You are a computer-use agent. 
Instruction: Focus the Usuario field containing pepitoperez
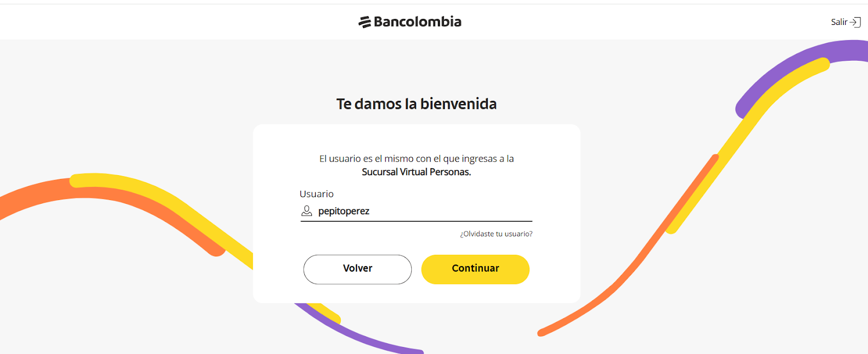(423, 211)
